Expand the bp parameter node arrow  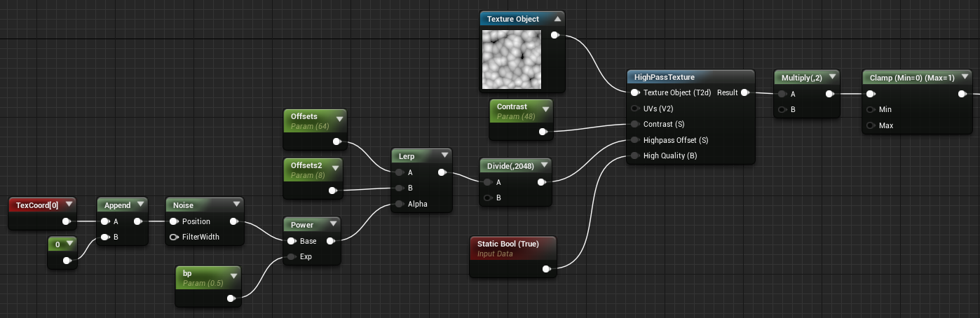(233, 276)
